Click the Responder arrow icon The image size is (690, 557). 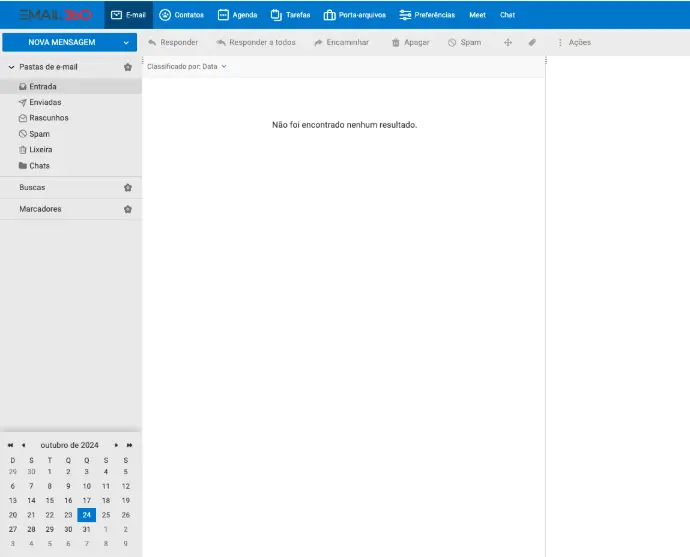152,42
